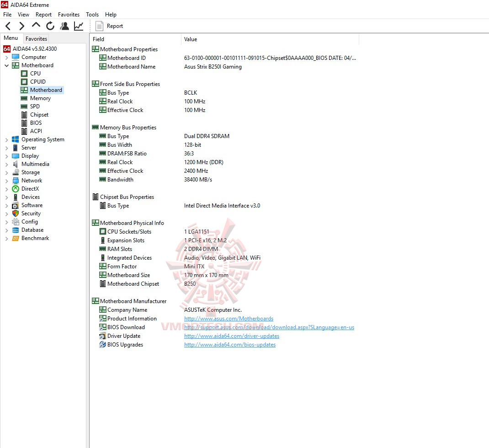This screenshot has width=489, height=448.
Task: Click the Operating System Windows icon
Action: pyautogui.click(x=16, y=139)
